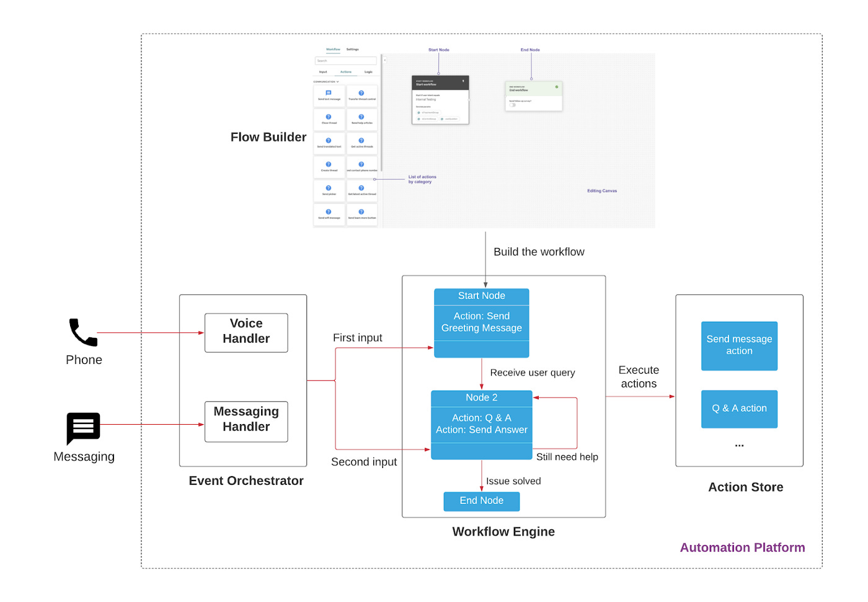This screenshot has width=868, height=602.
Task: Select the Send contact phone number action icon
Action: click(361, 164)
